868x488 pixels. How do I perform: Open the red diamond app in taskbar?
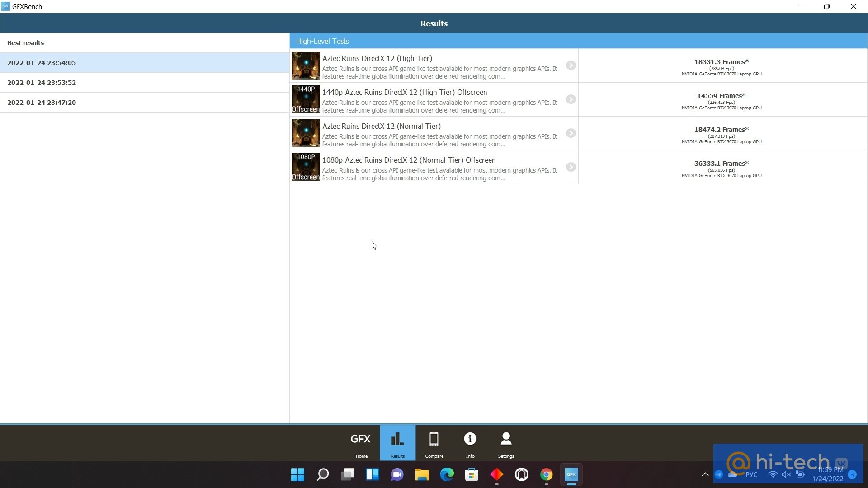(497, 475)
